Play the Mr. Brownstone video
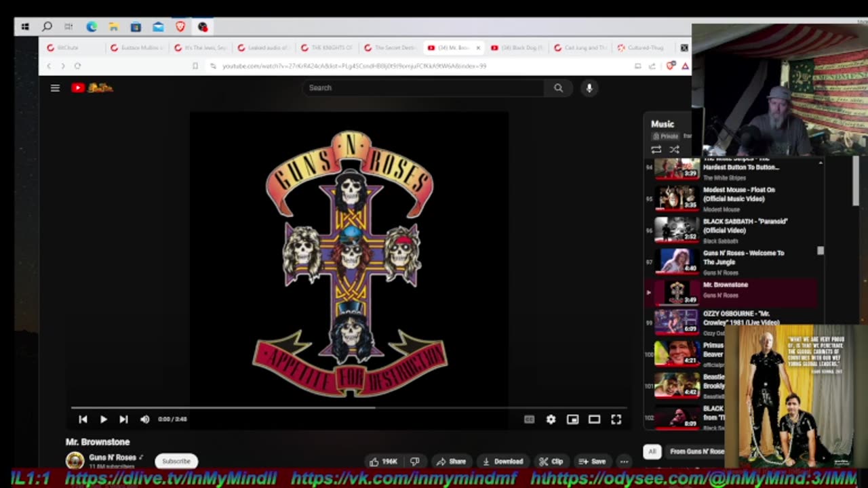 (103, 420)
